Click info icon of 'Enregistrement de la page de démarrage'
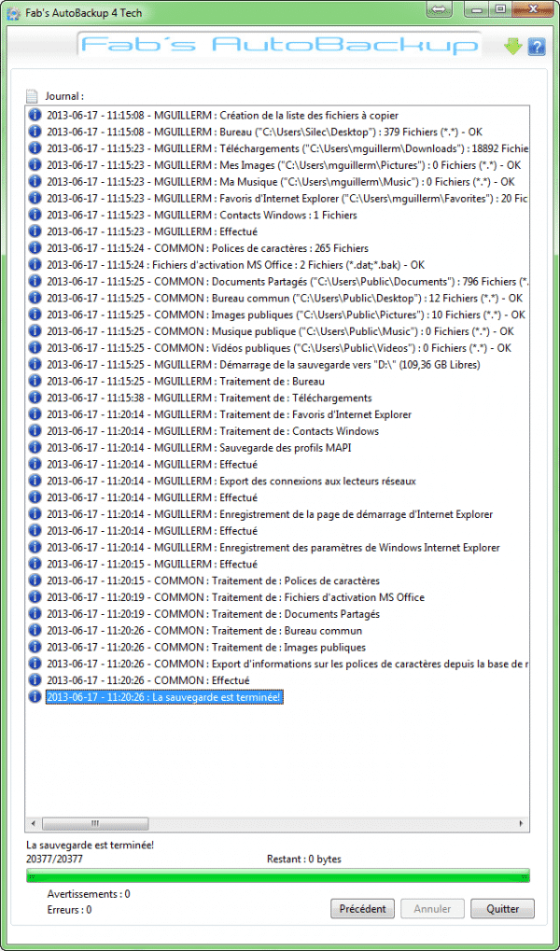The height and width of the screenshot is (951, 560). pyautogui.click(x=35, y=514)
